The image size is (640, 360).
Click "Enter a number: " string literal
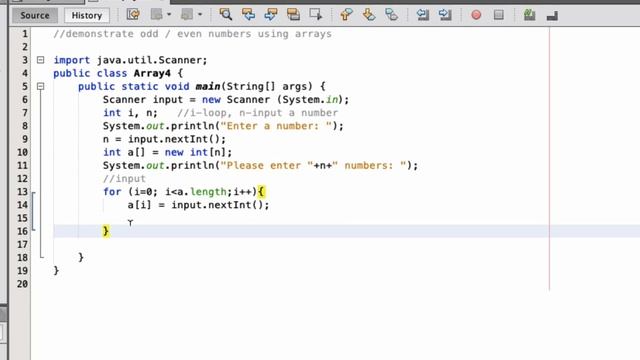point(276,126)
